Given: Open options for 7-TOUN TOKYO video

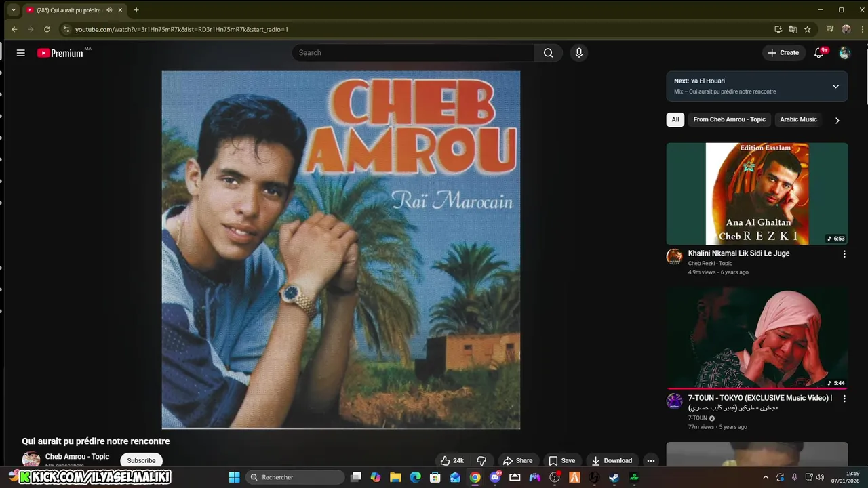Looking at the screenshot, I should tap(844, 399).
